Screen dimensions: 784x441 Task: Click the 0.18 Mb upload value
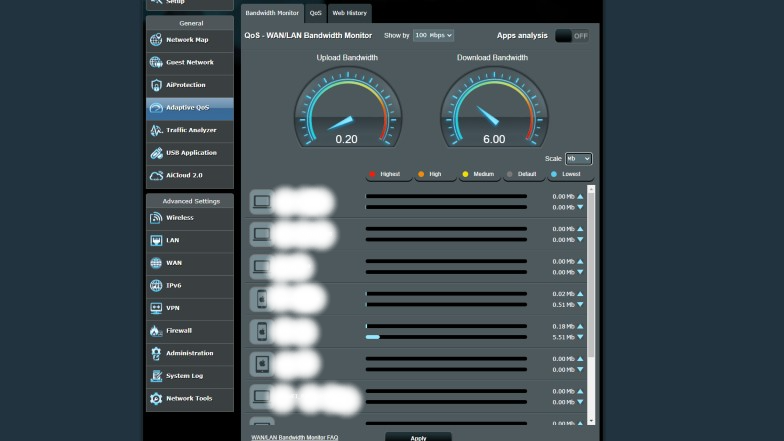[564, 326]
